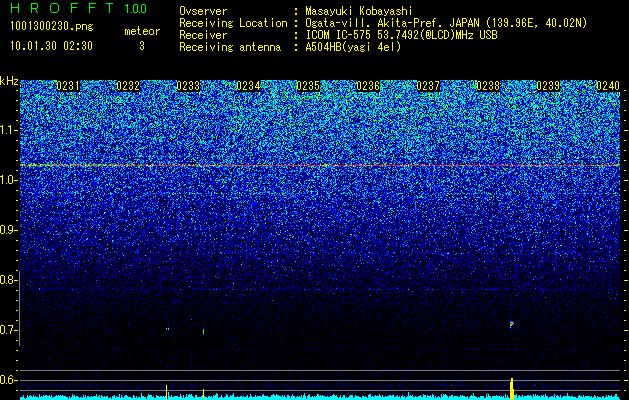Viewport: 629px width, 400px height.
Task: Click the 0239 time marker
Action: pyautogui.click(x=548, y=86)
